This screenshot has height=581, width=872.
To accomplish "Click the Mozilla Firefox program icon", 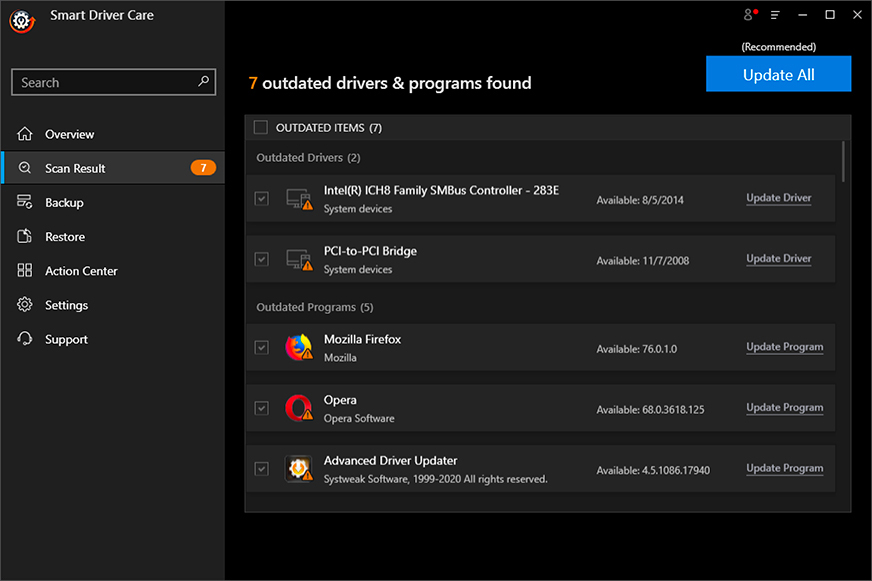I will [298, 347].
